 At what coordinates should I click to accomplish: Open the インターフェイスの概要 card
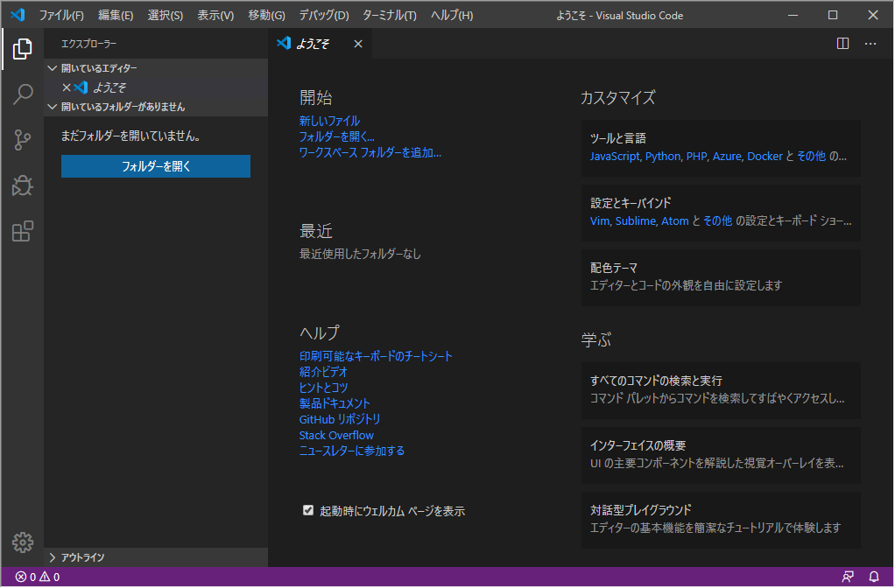[721, 456]
